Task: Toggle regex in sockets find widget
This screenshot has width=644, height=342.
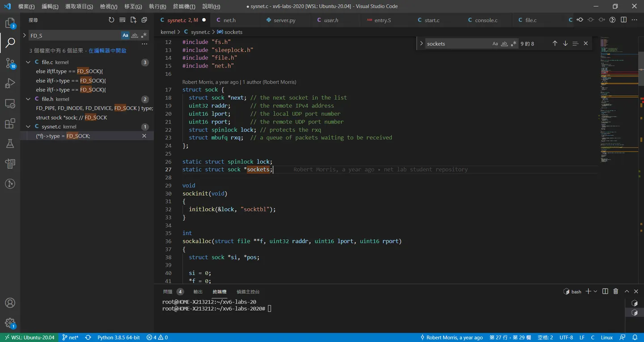Action: pos(513,44)
